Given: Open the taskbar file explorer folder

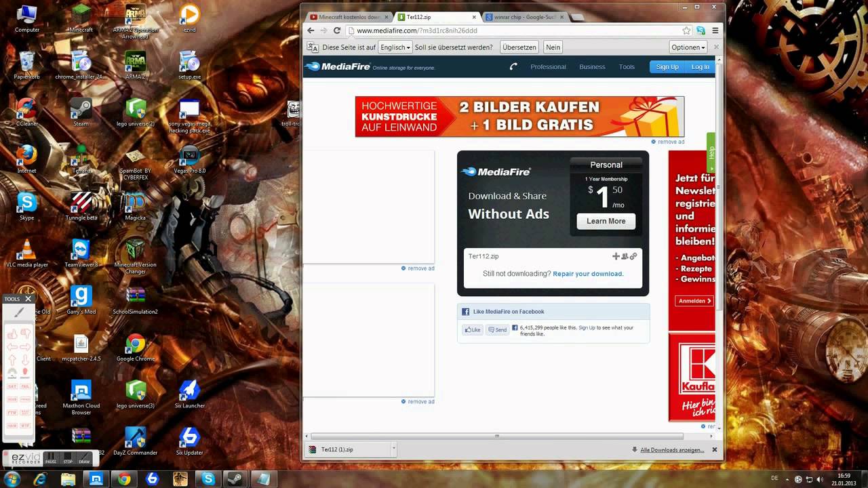Looking at the screenshot, I should (68, 479).
